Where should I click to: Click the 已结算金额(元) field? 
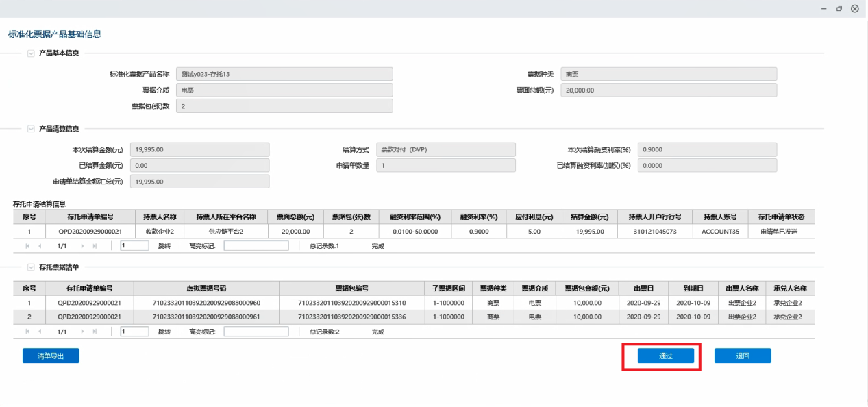(199, 165)
